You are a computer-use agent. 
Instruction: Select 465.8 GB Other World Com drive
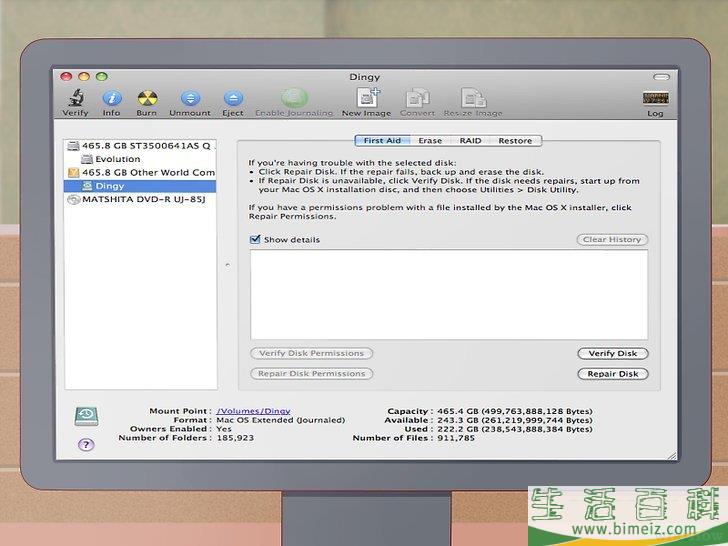(x=140, y=173)
